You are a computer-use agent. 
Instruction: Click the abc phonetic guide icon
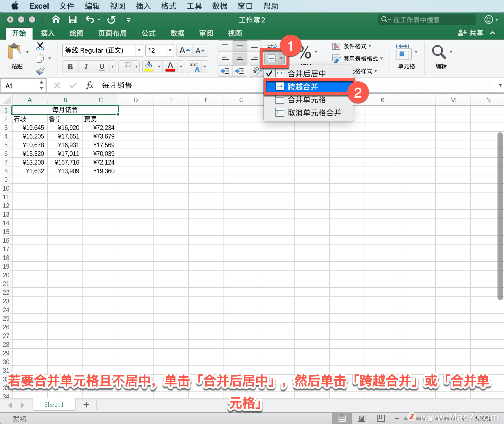tap(195, 66)
